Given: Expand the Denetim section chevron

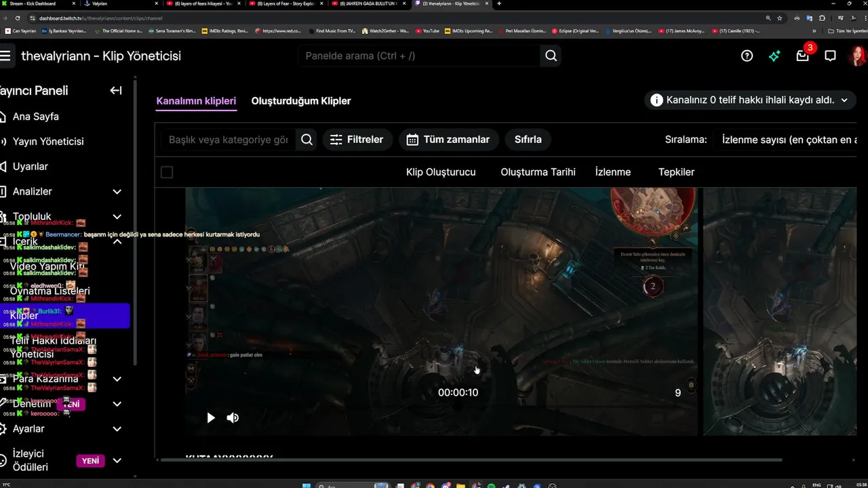Looking at the screenshot, I should (117, 404).
